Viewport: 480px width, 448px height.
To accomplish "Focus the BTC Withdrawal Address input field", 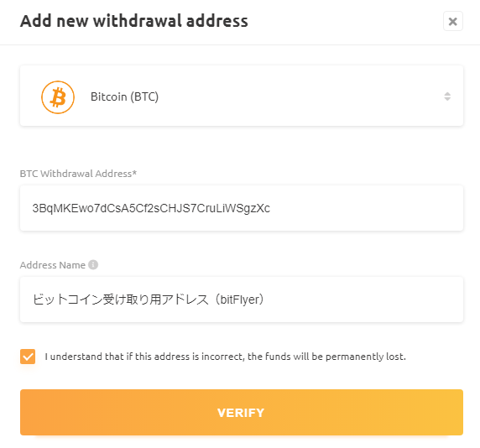I will tap(242, 208).
